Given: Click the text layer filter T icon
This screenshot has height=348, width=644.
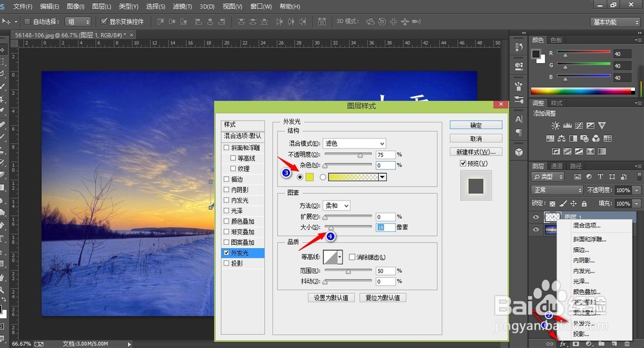Looking at the screenshot, I should click(x=600, y=177).
